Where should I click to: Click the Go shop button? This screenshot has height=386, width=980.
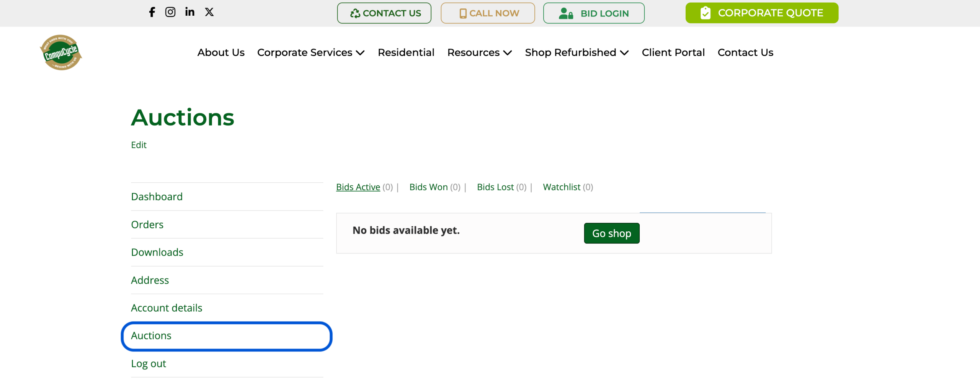(x=612, y=233)
